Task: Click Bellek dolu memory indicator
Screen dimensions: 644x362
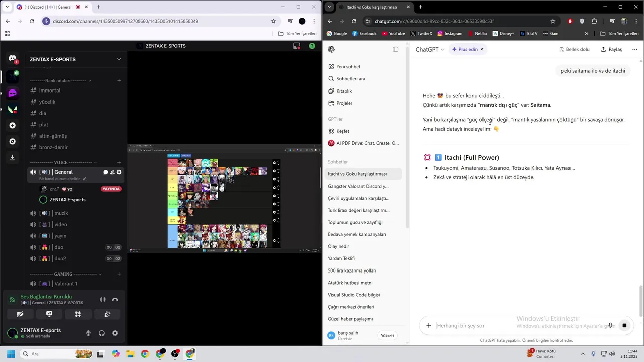Action: pyautogui.click(x=575, y=49)
